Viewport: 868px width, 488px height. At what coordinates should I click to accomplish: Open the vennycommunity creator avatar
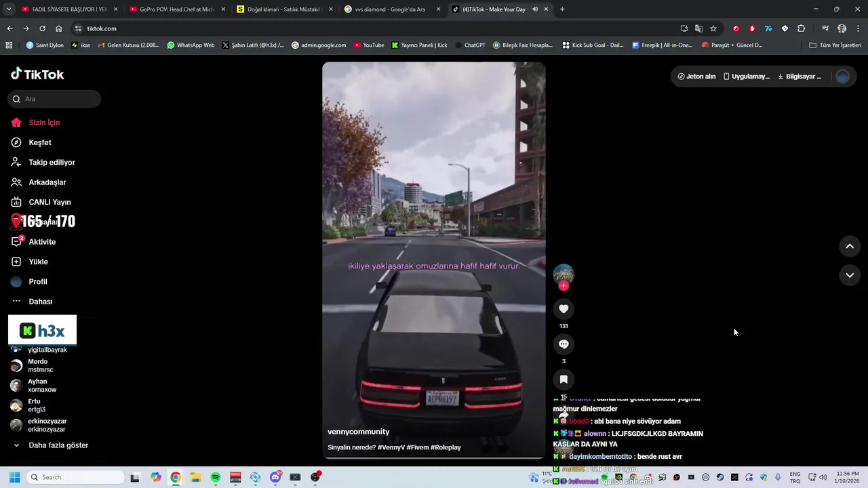[x=564, y=274]
